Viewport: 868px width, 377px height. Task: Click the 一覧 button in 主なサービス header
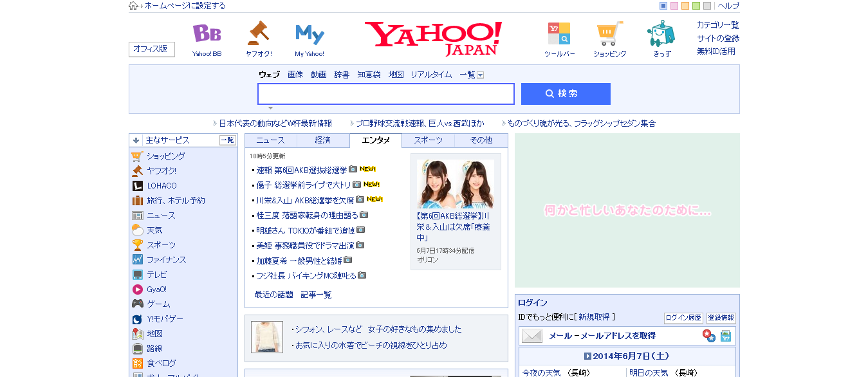(228, 140)
